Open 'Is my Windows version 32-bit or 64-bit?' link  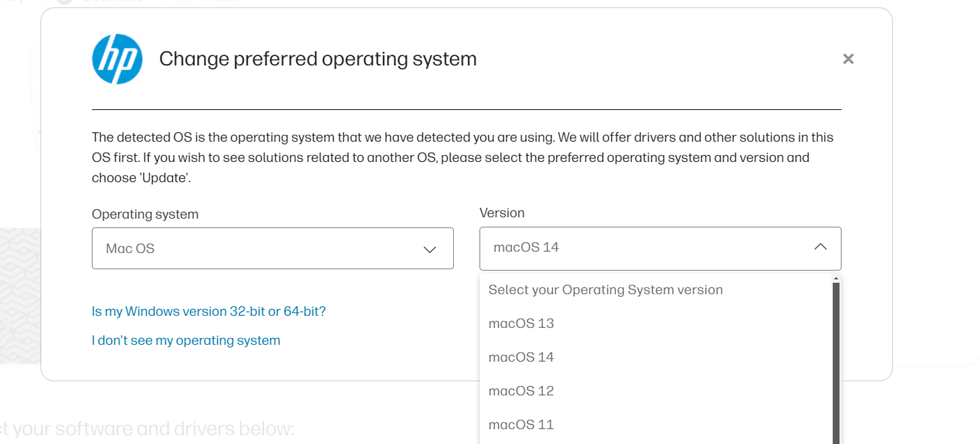point(209,311)
